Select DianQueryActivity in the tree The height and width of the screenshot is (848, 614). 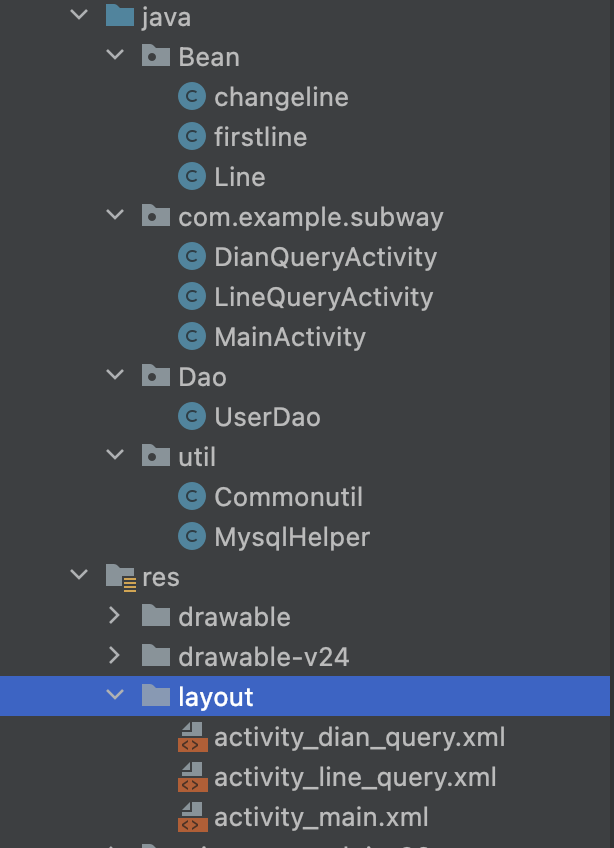pyautogui.click(x=325, y=257)
